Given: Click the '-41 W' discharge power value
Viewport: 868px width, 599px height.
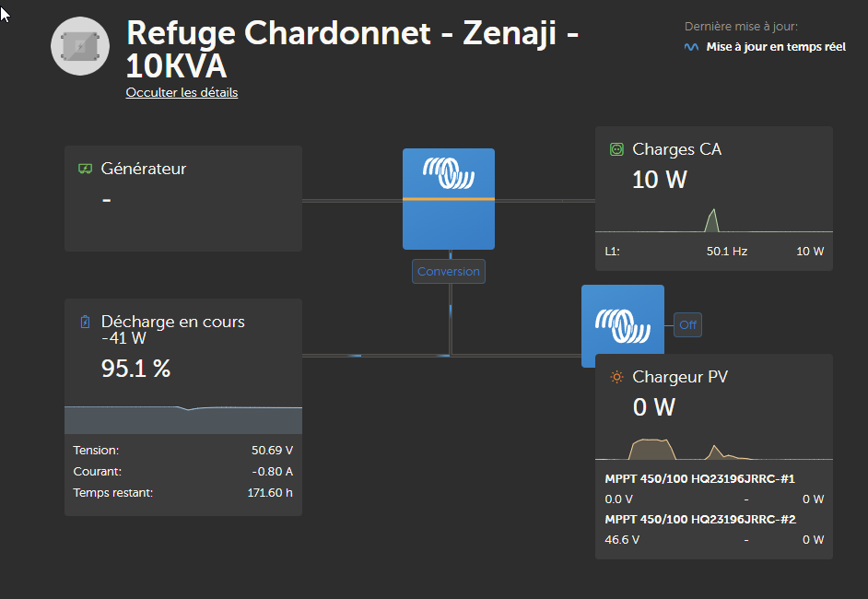Looking at the screenshot, I should coord(123,338).
